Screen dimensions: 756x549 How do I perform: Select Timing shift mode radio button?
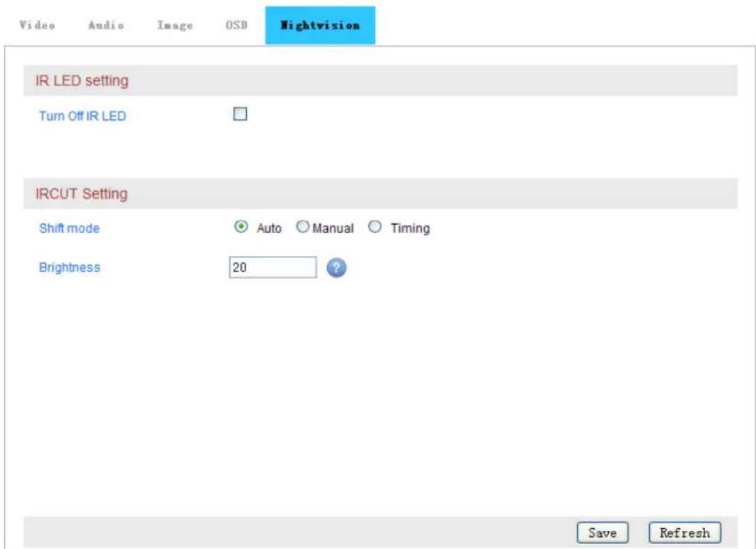[375, 227]
